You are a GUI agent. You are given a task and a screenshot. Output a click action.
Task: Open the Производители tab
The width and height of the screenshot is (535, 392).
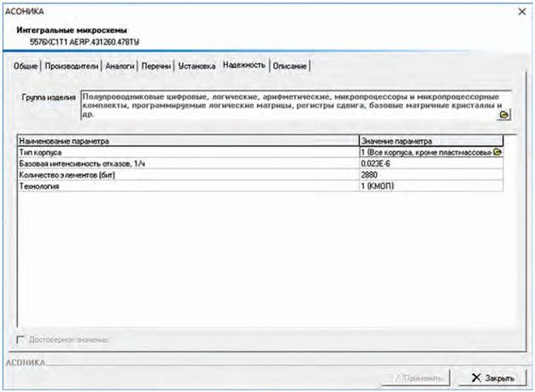pyautogui.click(x=72, y=65)
